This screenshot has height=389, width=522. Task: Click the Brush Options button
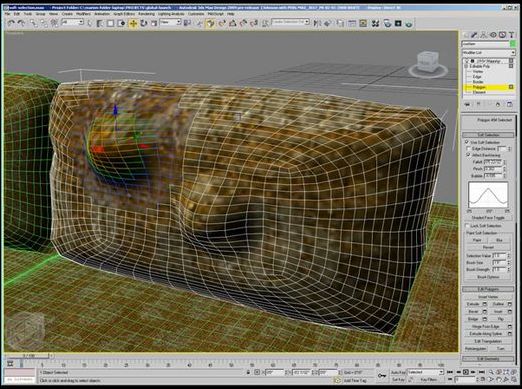click(488, 277)
